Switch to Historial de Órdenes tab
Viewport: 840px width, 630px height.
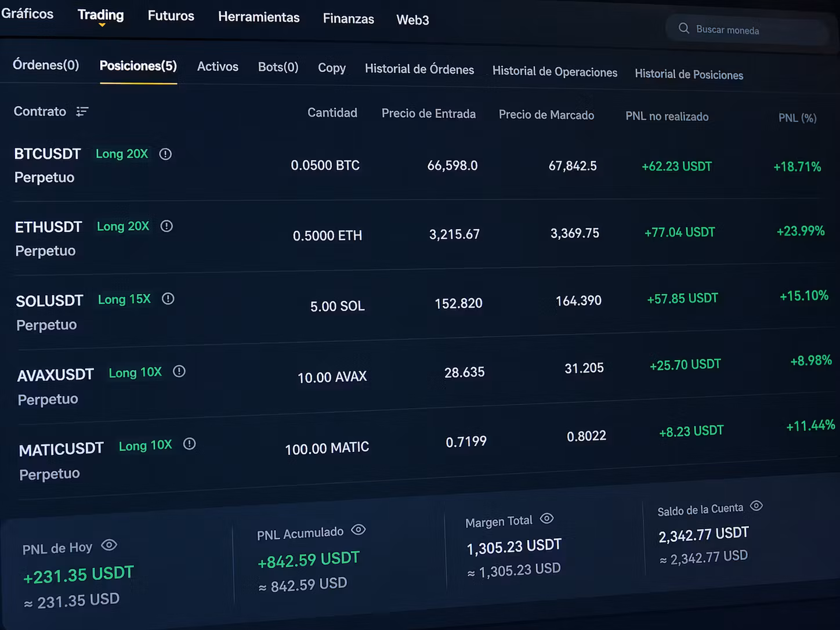pyautogui.click(x=419, y=70)
